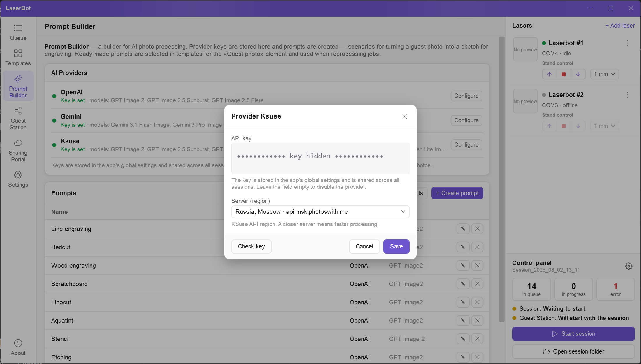Click Configure for Ksuse provider
This screenshot has width=641, height=364.
(x=466, y=145)
